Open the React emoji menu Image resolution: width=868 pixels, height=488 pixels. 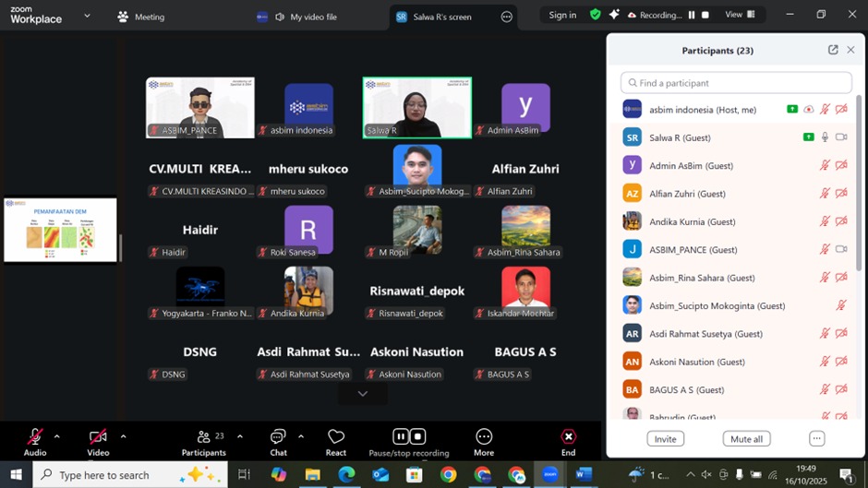click(336, 441)
